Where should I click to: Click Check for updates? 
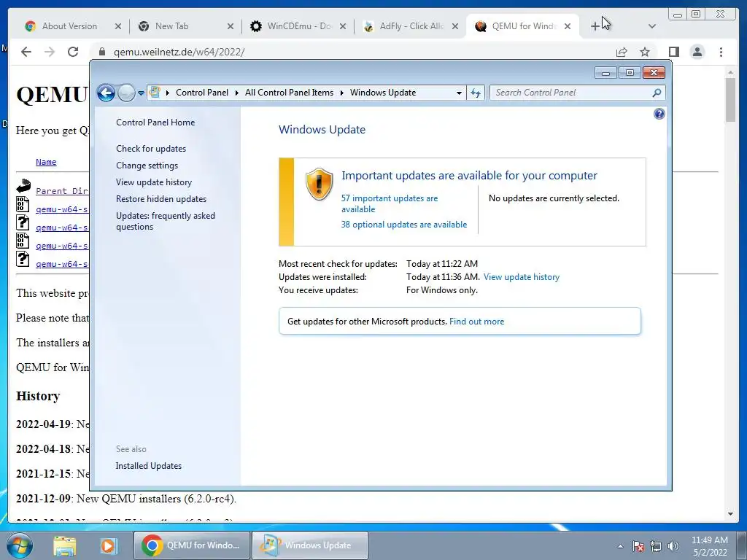151,149
